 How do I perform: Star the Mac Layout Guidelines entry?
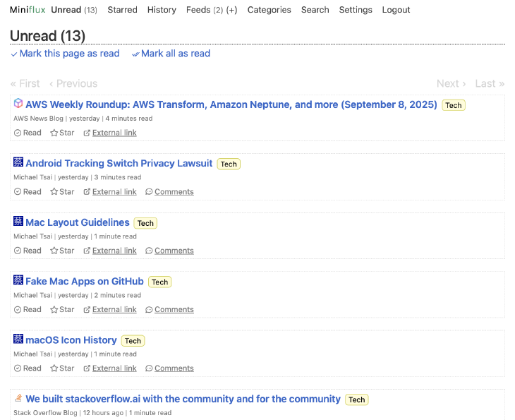62,251
